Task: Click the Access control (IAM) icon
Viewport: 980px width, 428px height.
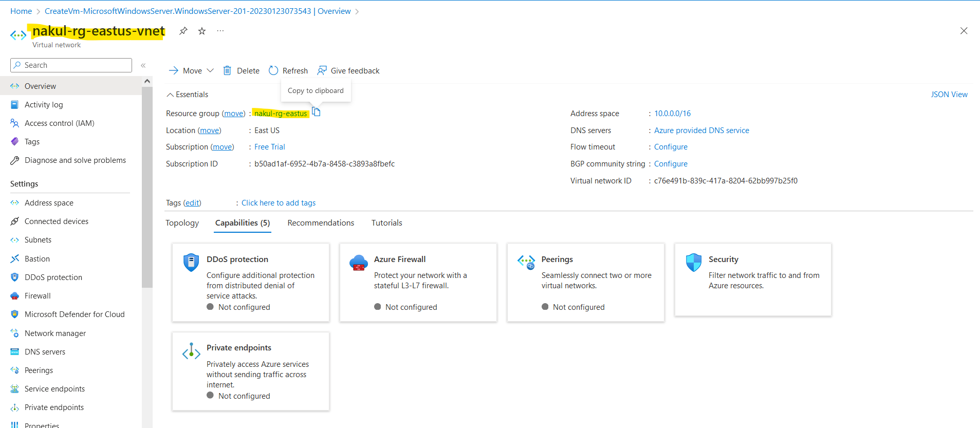Action: tap(15, 123)
